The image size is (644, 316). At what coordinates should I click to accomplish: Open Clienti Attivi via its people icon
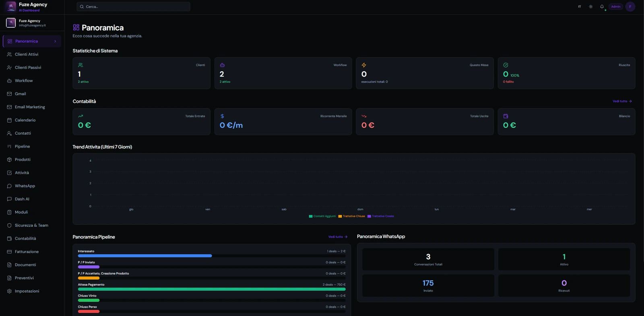[9, 54]
